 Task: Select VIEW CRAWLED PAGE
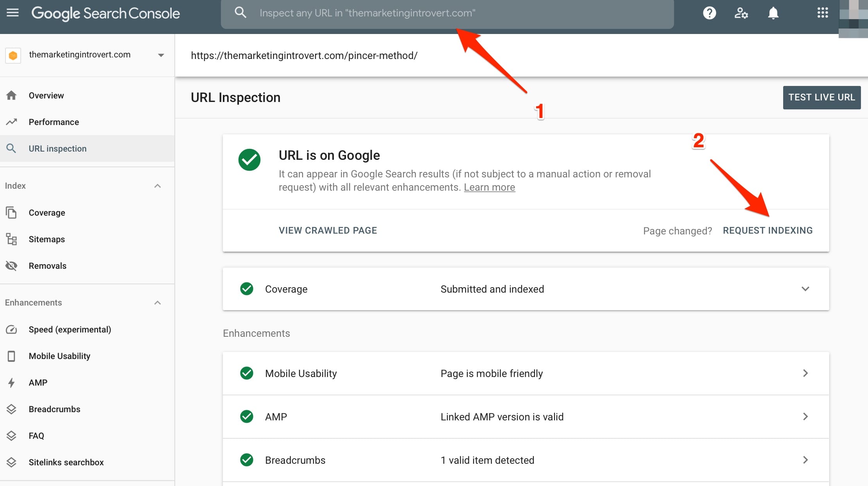coord(328,230)
